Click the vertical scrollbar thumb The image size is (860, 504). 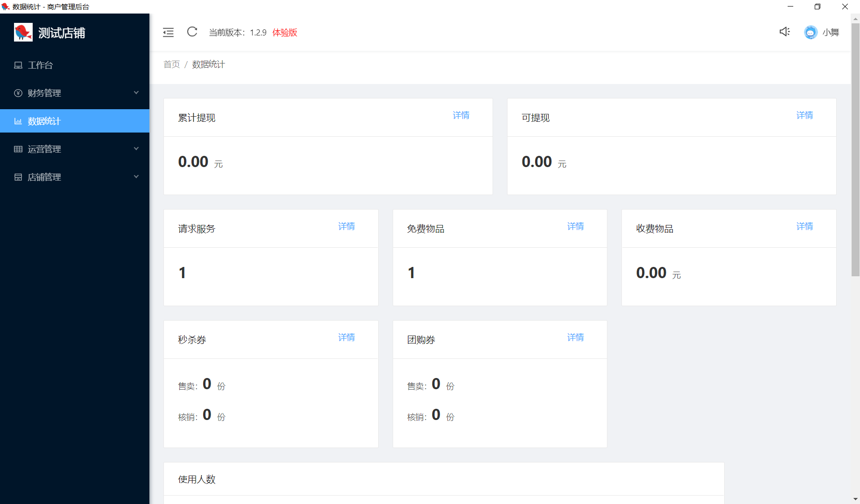pyautogui.click(x=855, y=149)
